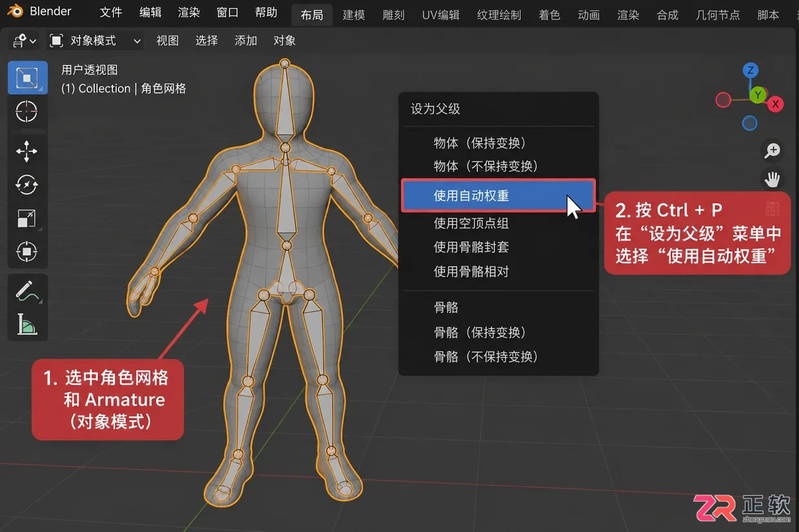The height and width of the screenshot is (532, 799).
Task: Switch to the 动画 workspace tab
Action: (589, 15)
